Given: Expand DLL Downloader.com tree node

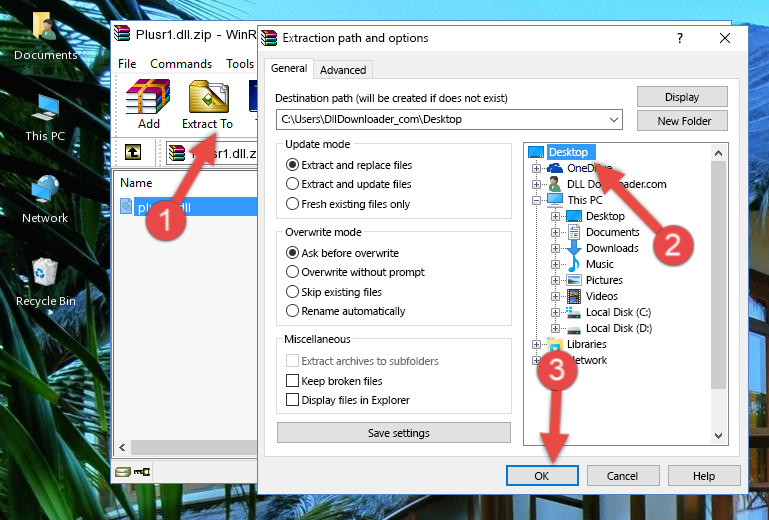Looking at the screenshot, I should click(x=536, y=184).
